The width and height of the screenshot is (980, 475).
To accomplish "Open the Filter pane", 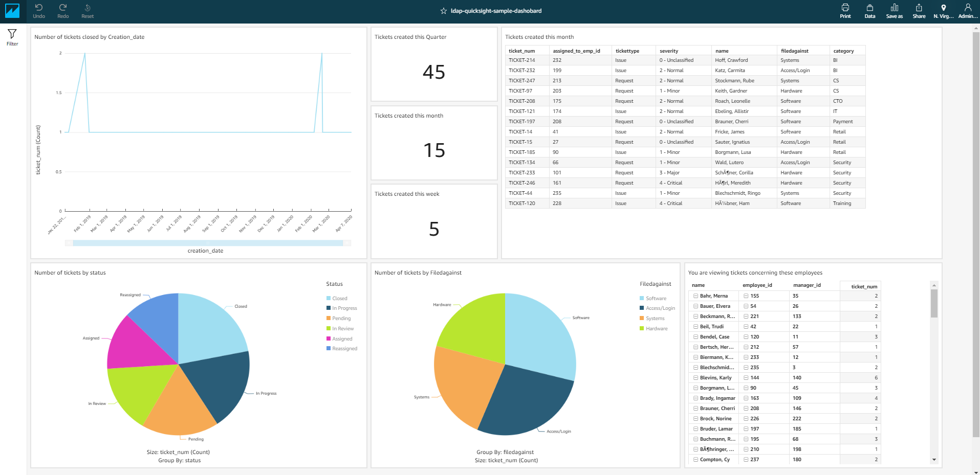I will (x=12, y=37).
